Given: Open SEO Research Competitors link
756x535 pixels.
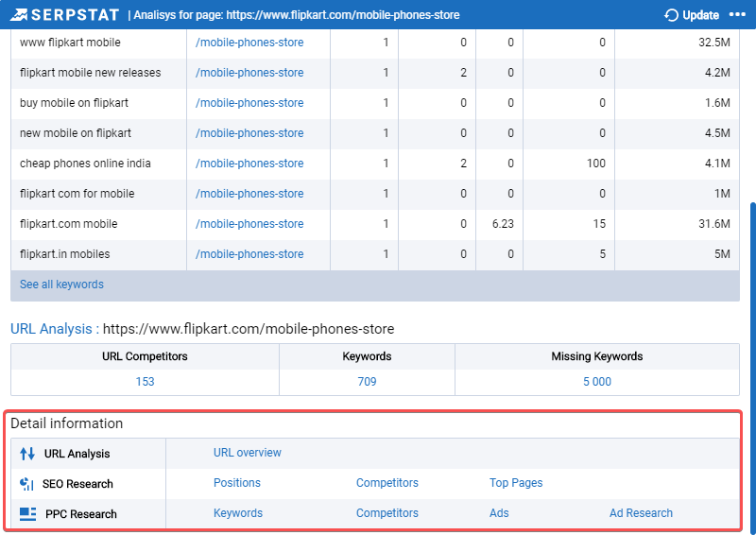Looking at the screenshot, I should (x=387, y=483).
